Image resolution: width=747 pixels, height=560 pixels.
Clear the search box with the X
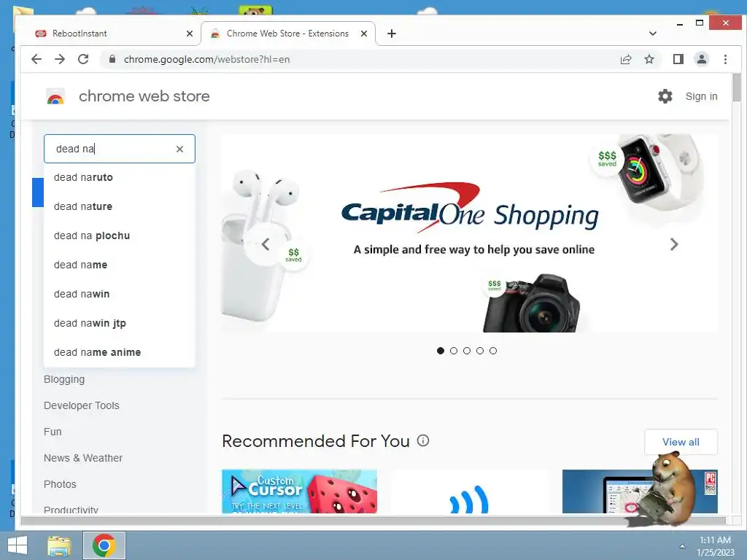pos(179,149)
